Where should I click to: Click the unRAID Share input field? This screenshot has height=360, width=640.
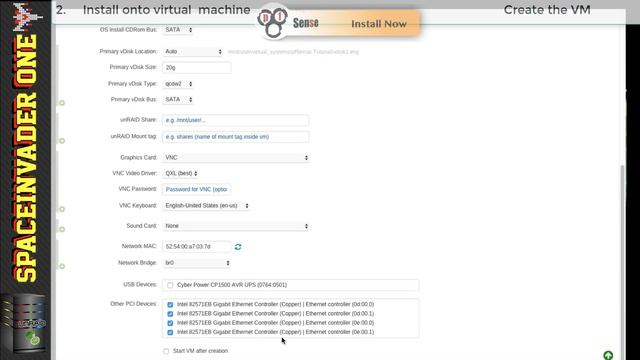236,120
